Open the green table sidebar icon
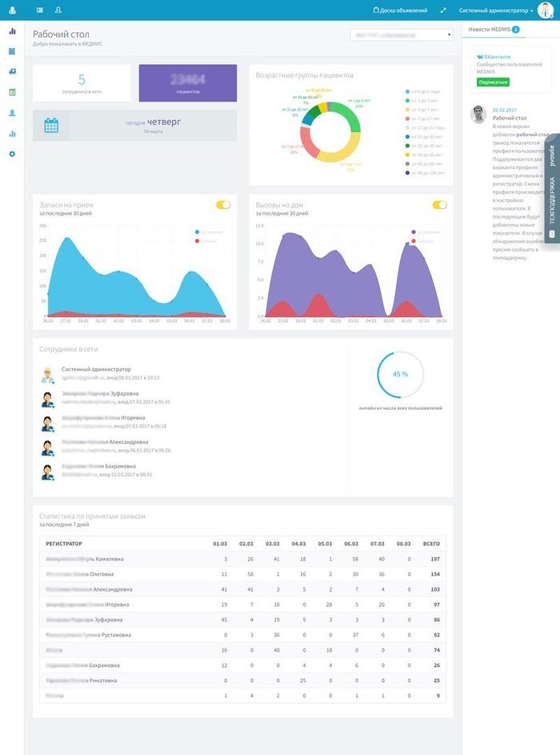 pos(12,92)
